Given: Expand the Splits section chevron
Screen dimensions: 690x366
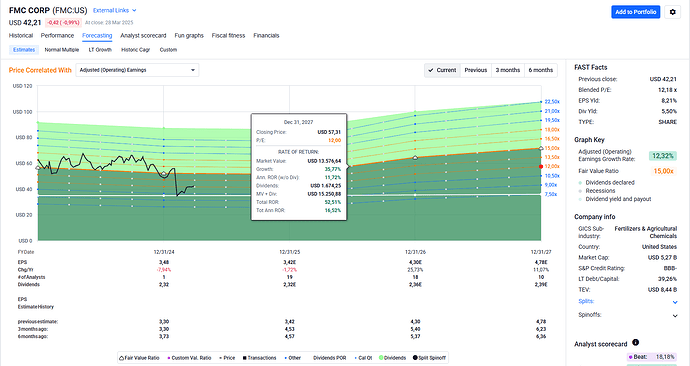Looking at the screenshot, I should (675, 302).
